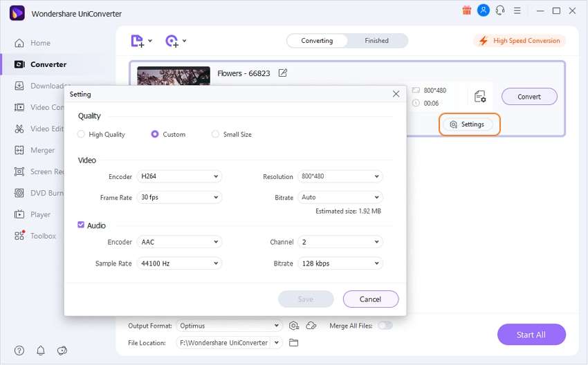588x365 pixels.
Task: Open video Encoder H264 dropdown
Action: (x=179, y=176)
